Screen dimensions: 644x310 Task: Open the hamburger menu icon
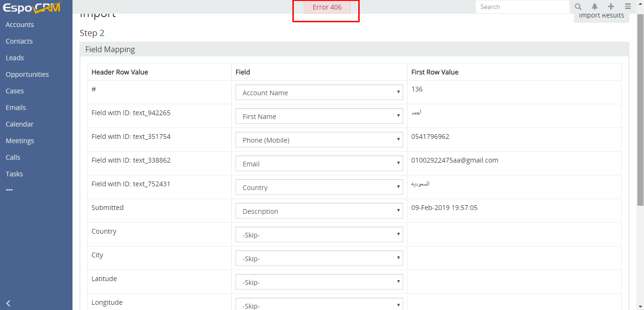coord(627,7)
